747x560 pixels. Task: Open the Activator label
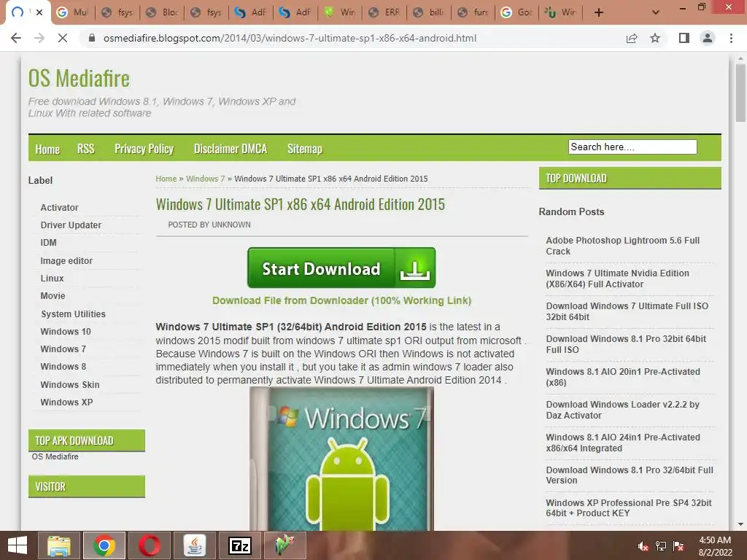(x=59, y=208)
